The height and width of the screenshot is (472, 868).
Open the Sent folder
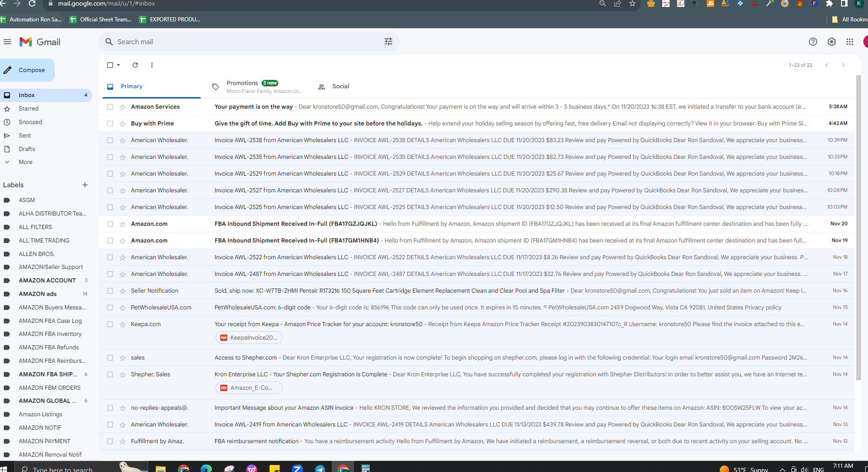tap(25, 136)
